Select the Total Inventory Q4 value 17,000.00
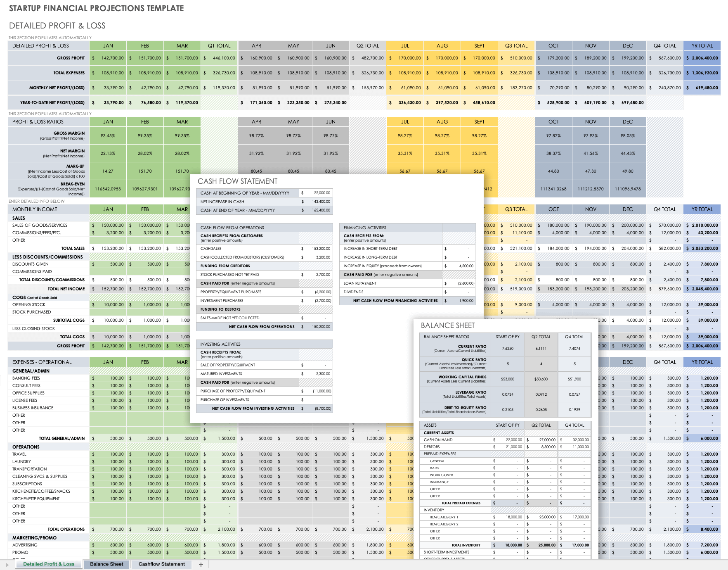This screenshot has width=728, height=570. pyautogui.click(x=574, y=545)
